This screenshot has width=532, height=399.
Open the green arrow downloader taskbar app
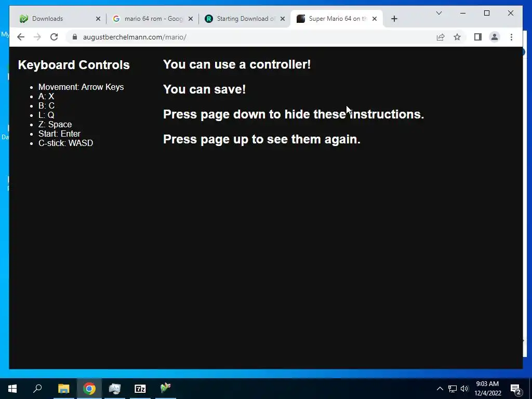click(166, 389)
